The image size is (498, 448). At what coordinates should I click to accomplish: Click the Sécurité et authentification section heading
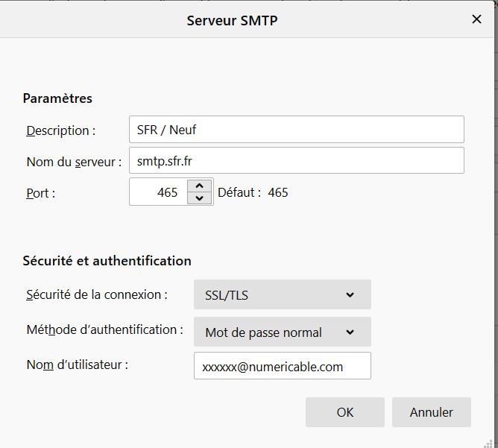point(107,261)
